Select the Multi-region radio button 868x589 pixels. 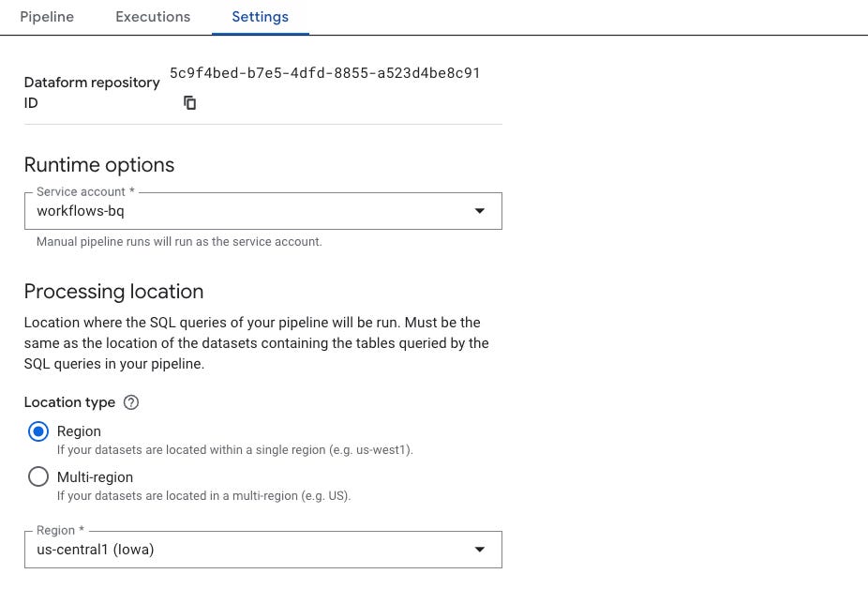(38, 477)
